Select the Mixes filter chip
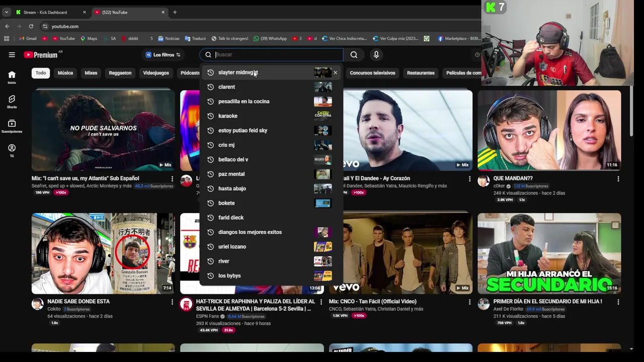The height and width of the screenshot is (362, 644). coord(91,73)
